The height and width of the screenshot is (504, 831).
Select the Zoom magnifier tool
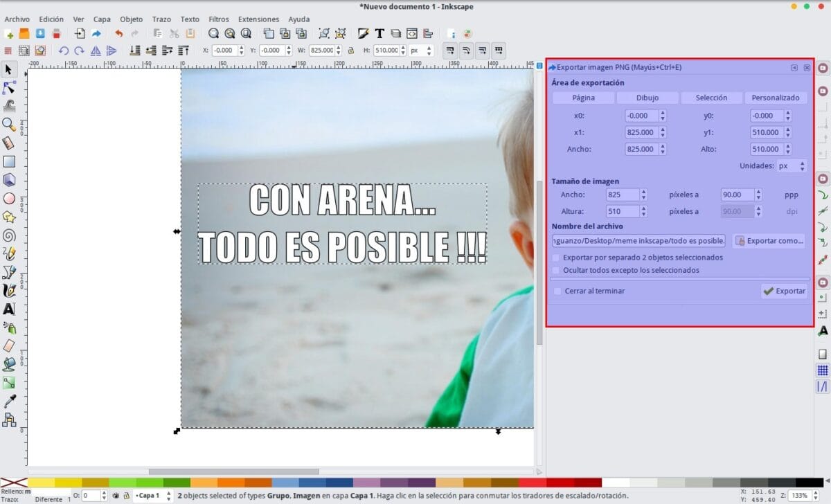9,125
